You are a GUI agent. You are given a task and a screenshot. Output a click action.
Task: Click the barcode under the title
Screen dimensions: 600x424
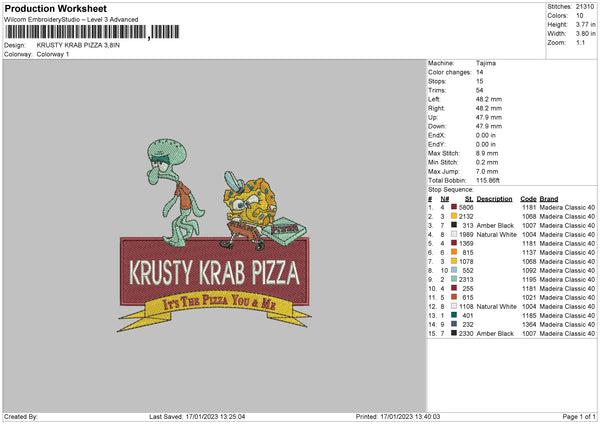coord(92,32)
